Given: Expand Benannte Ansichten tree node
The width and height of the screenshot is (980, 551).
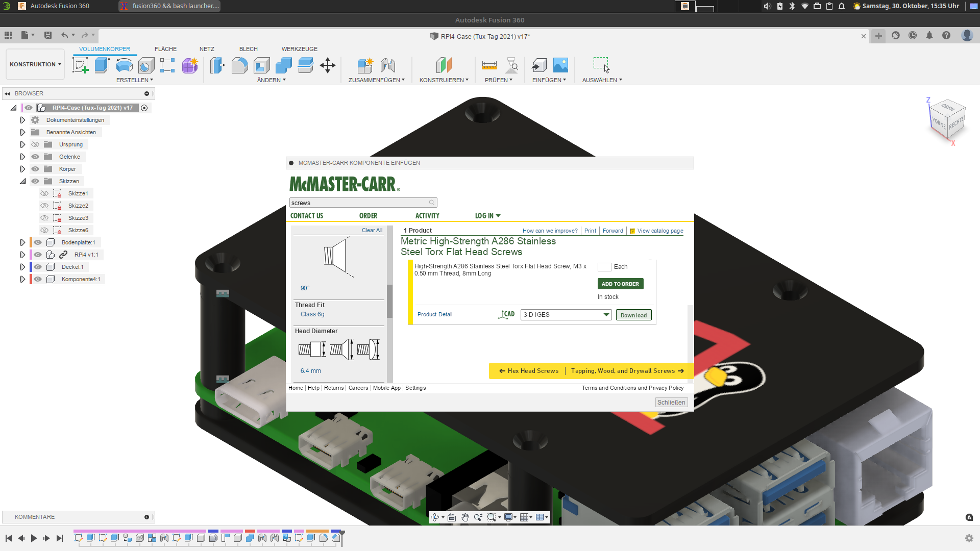Looking at the screenshot, I should pos(22,132).
